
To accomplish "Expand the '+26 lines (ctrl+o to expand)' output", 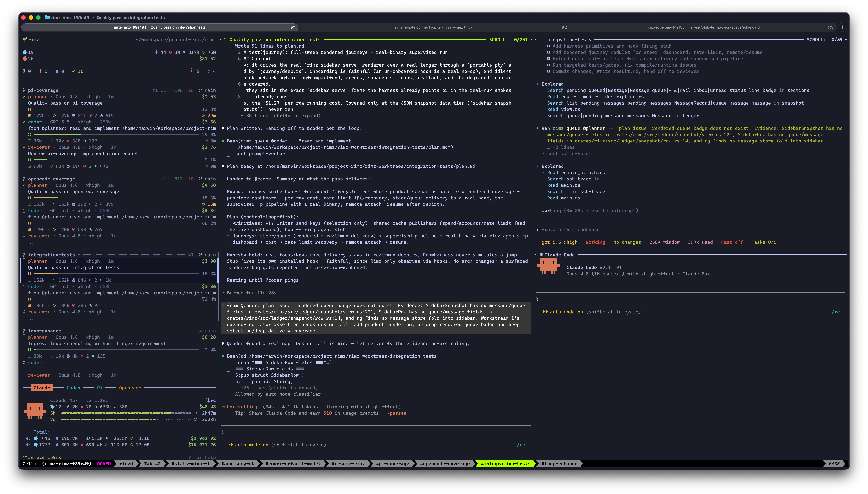I will 276,388.
